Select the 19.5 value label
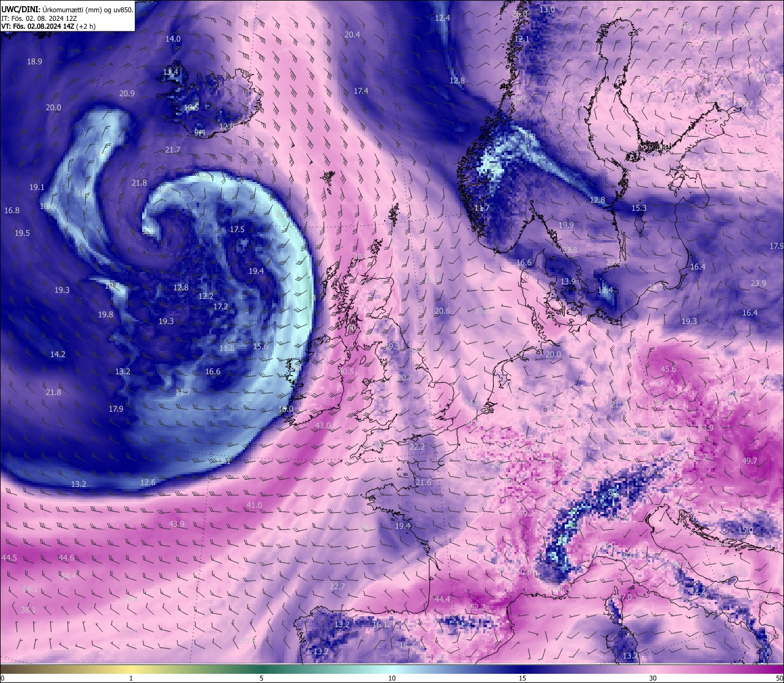Image resolution: width=784 pixels, height=683 pixels. point(22,233)
